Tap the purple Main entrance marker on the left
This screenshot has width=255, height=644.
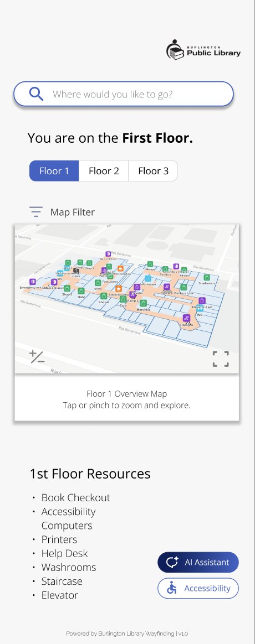point(54,282)
